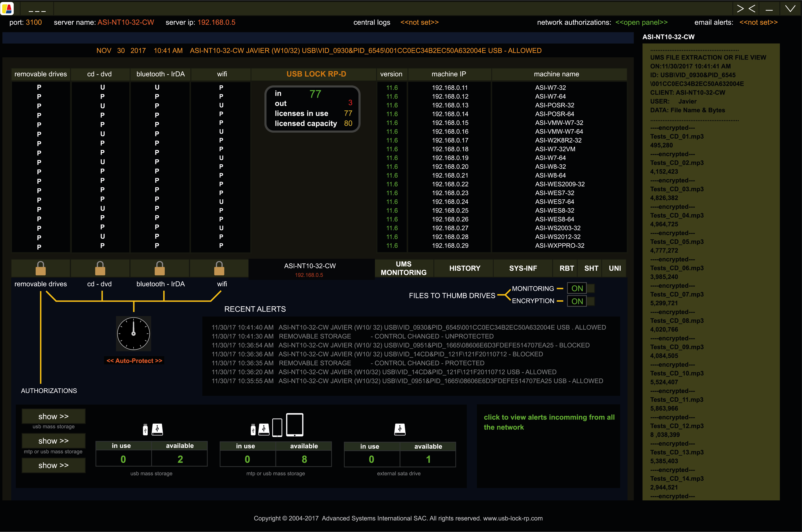Image resolution: width=802 pixels, height=532 pixels.
Task: Switch to the SYS-INF tab
Action: [523, 268]
